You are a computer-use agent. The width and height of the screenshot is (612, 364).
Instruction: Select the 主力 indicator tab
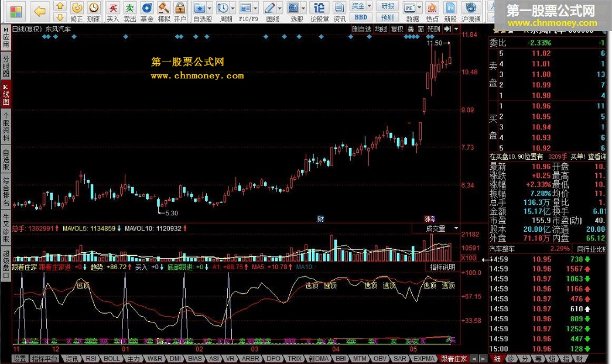click(134, 359)
